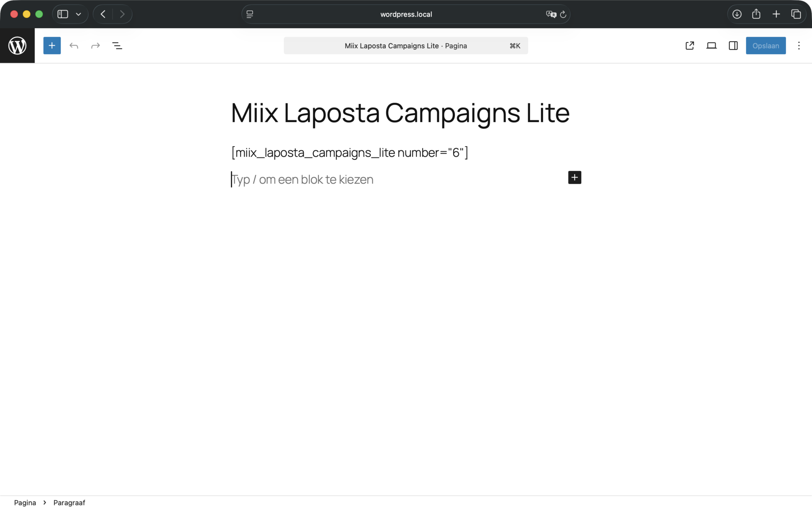Open the device preview options
Screen dimensions: 812x509
click(712, 46)
